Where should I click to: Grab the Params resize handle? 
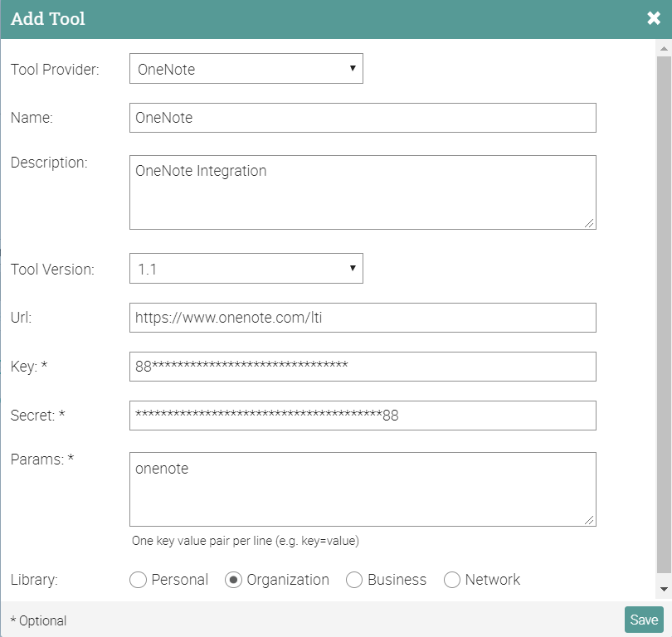point(589,519)
